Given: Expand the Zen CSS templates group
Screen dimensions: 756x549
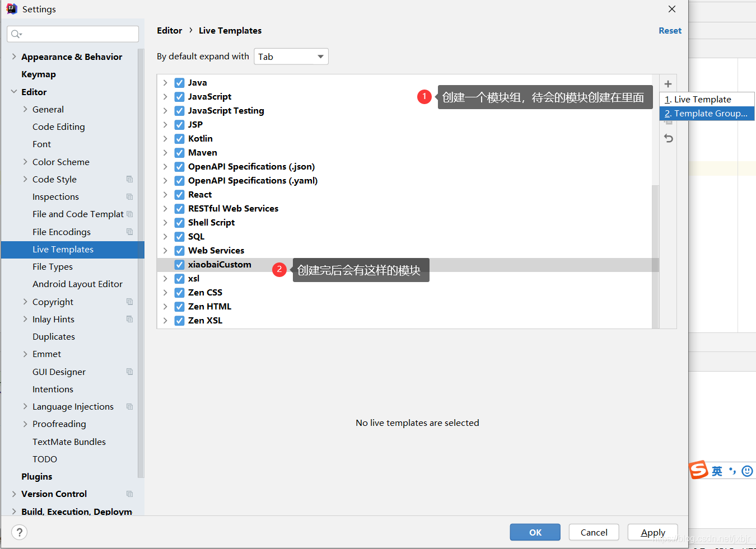Looking at the screenshot, I should (x=165, y=293).
